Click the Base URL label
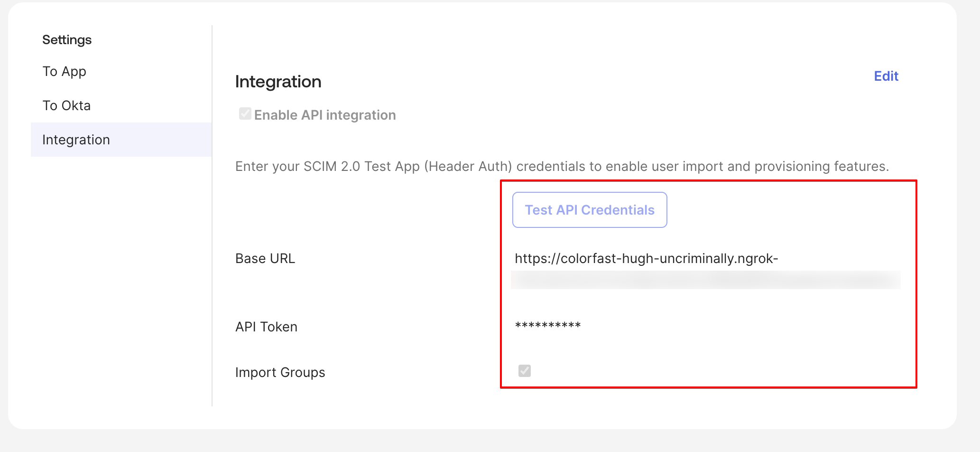Viewport: 980px width, 452px height. [265, 258]
